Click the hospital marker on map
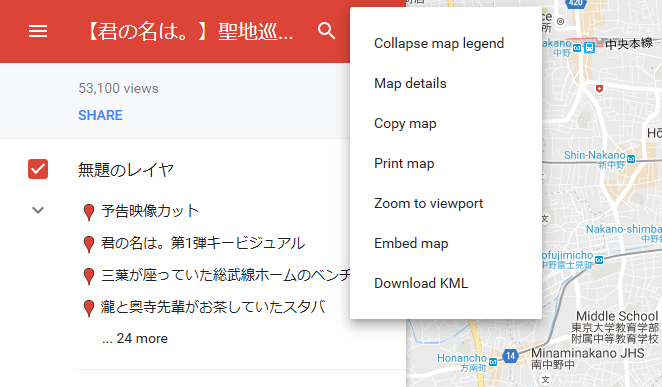Image resolution: width=662 pixels, height=387 pixels. [599, 89]
